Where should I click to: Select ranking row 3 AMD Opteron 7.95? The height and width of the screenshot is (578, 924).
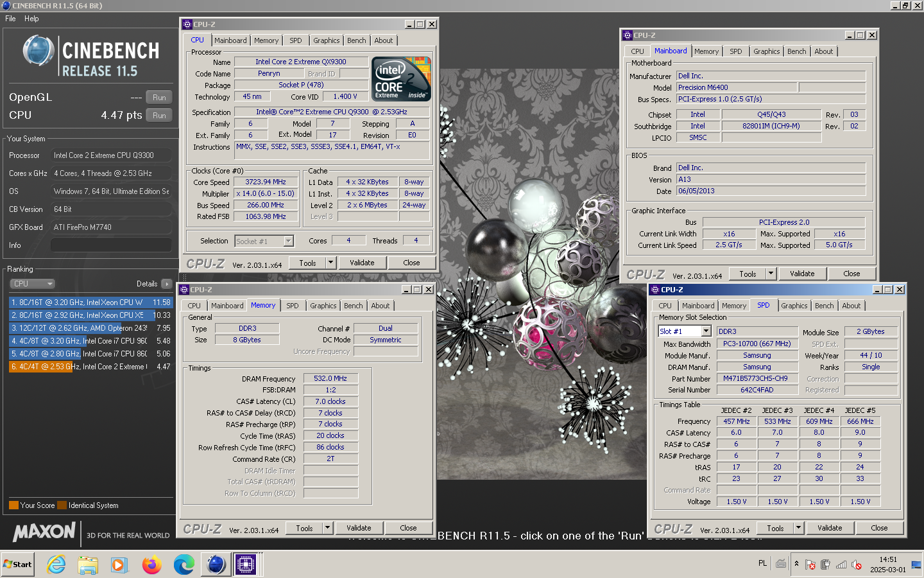tap(91, 328)
